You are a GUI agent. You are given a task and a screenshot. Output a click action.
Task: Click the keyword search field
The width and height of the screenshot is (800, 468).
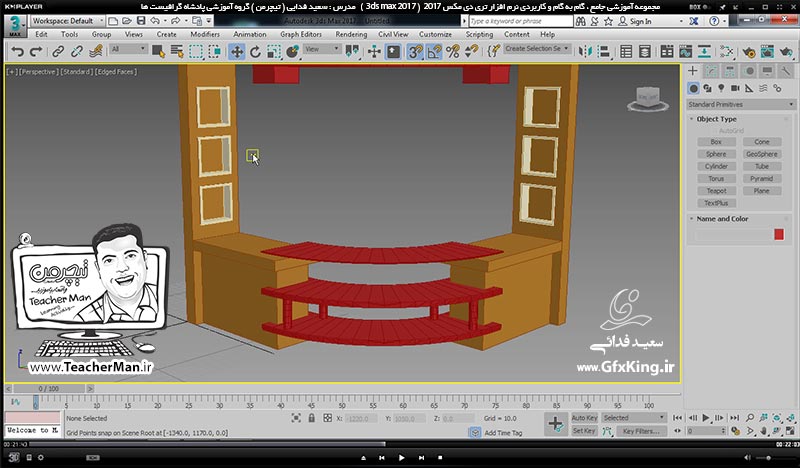pos(520,21)
